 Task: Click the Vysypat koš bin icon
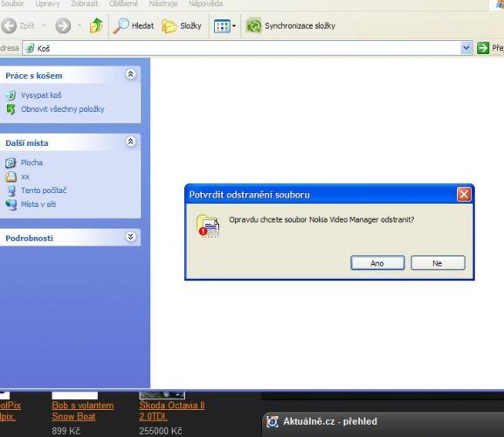point(10,95)
